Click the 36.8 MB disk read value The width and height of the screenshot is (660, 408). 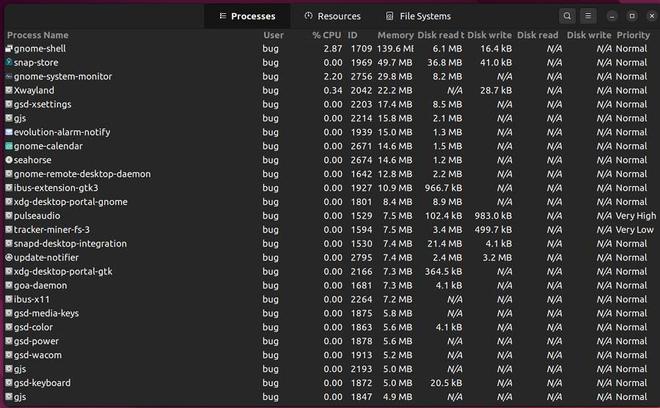pos(445,62)
